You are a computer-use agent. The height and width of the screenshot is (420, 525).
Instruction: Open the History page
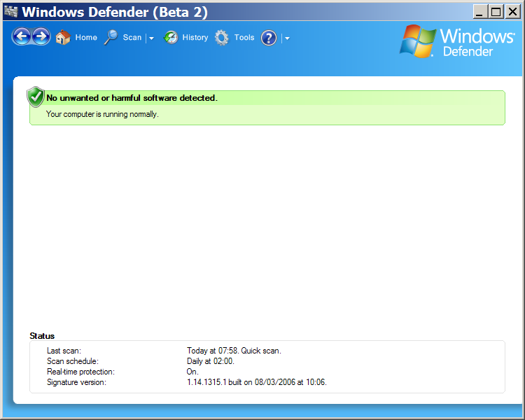pyautogui.click(x=195, y=38)
